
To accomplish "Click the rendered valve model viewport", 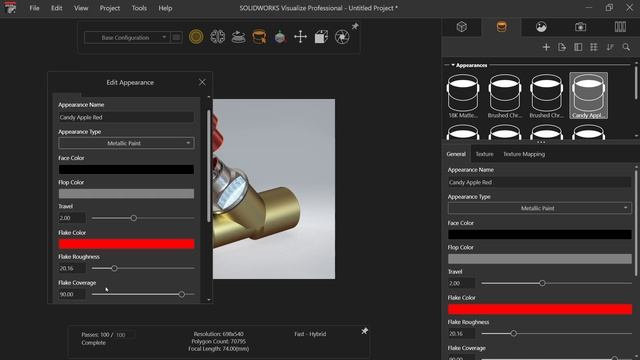I will 273,189.
